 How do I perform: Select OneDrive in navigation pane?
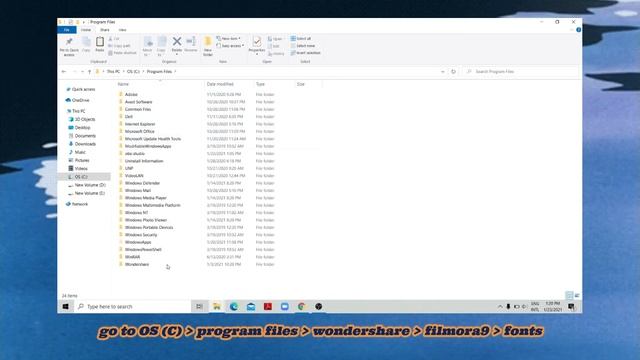coord(80,100)
